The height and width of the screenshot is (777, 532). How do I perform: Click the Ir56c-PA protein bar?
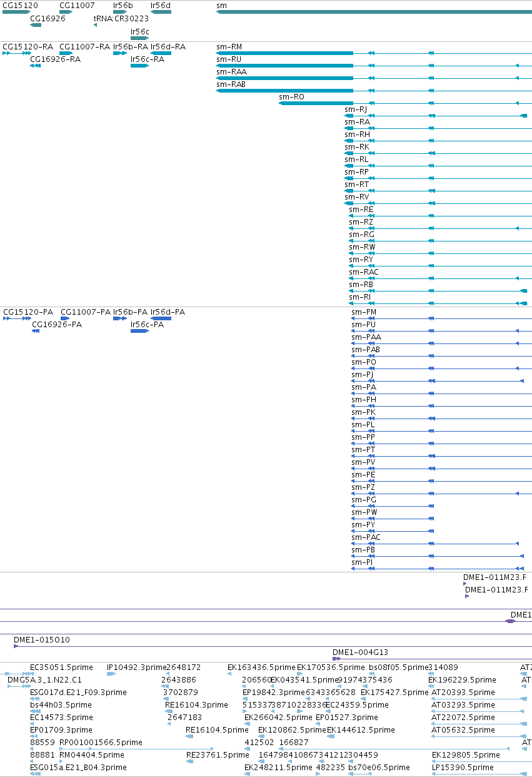(x=139, y=331)
